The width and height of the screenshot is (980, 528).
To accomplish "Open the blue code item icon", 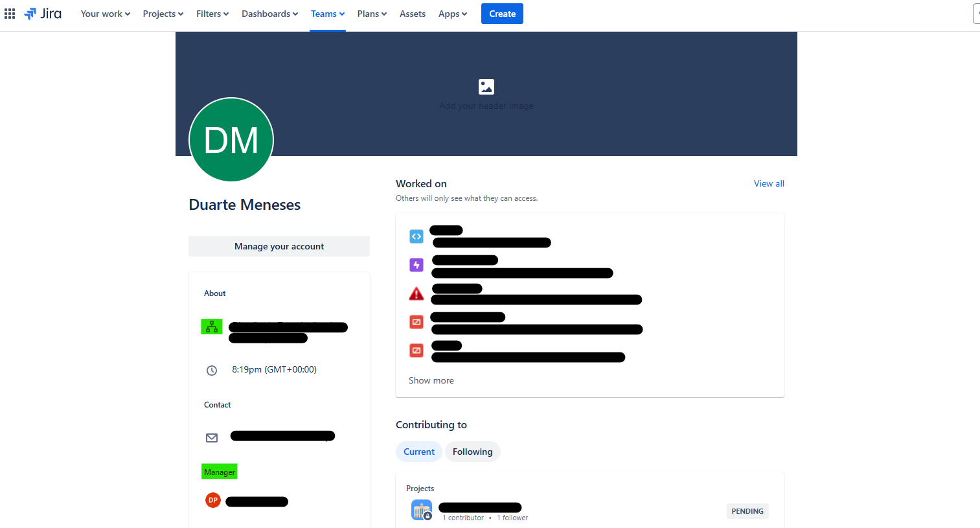I will [x=416, y=236].
